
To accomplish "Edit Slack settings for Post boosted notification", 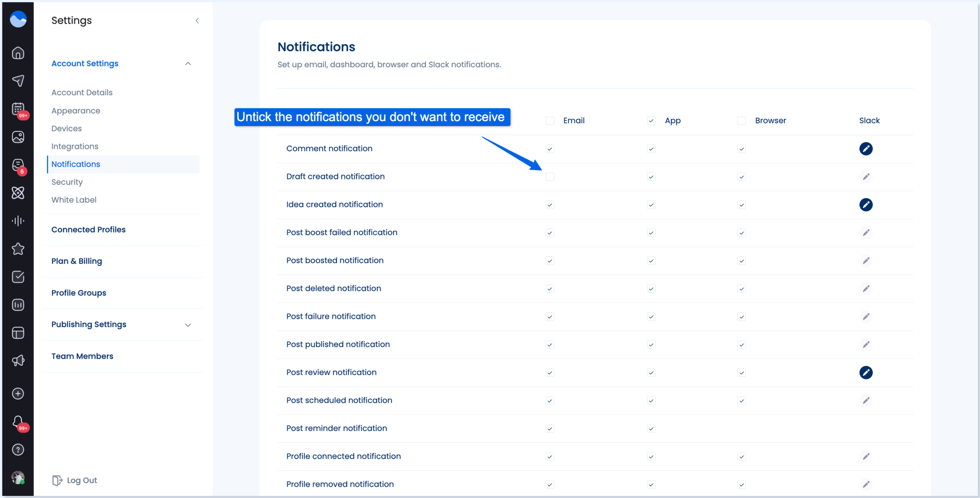I will tap(866, 261).
